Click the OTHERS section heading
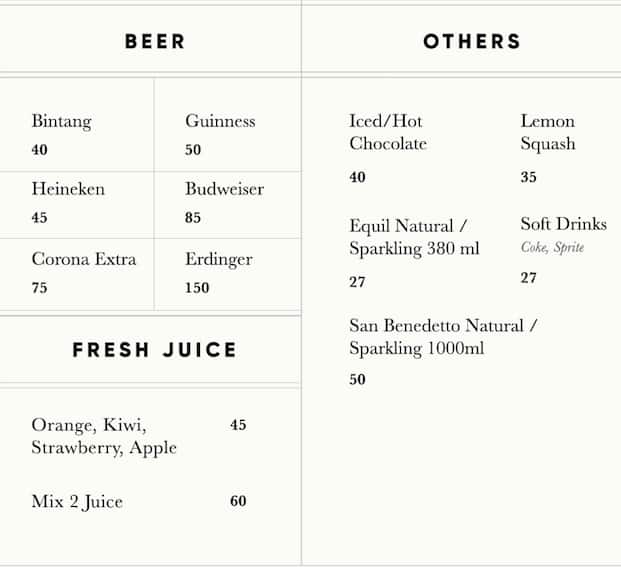 [471, 42]
